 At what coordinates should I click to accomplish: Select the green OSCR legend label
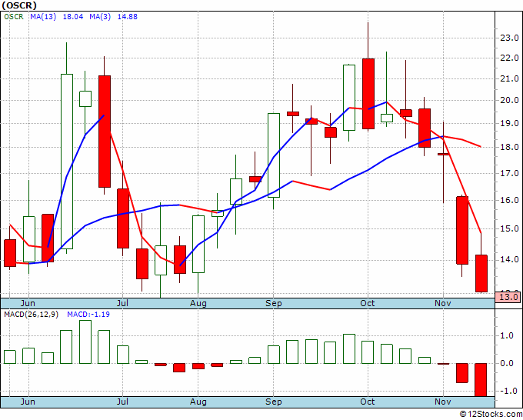[14, 17]
